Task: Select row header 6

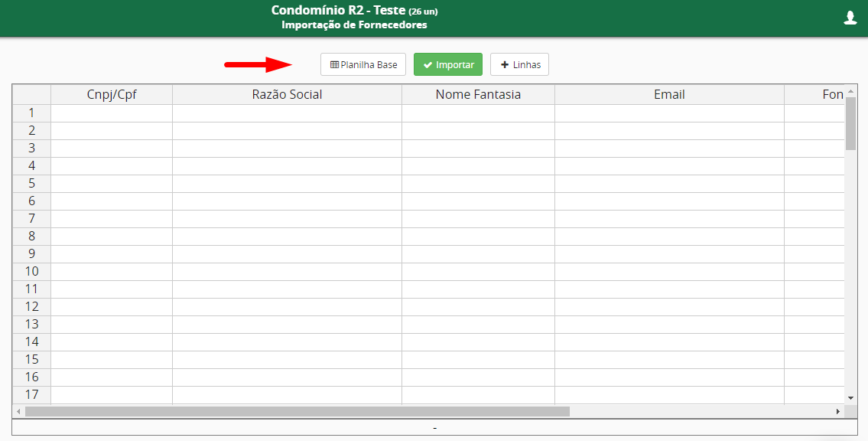Action: [x=31, y=201]
